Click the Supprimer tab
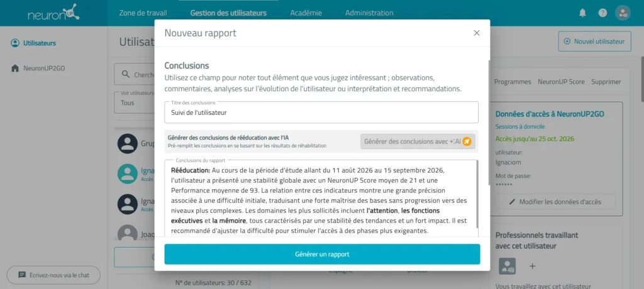Viewport: 644px width, 289px height. point(606,82)
